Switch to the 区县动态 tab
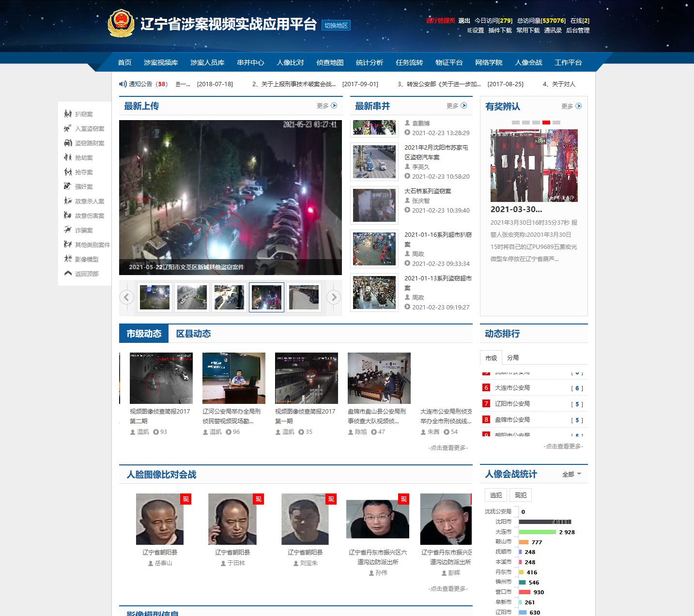 click(193, 334)
